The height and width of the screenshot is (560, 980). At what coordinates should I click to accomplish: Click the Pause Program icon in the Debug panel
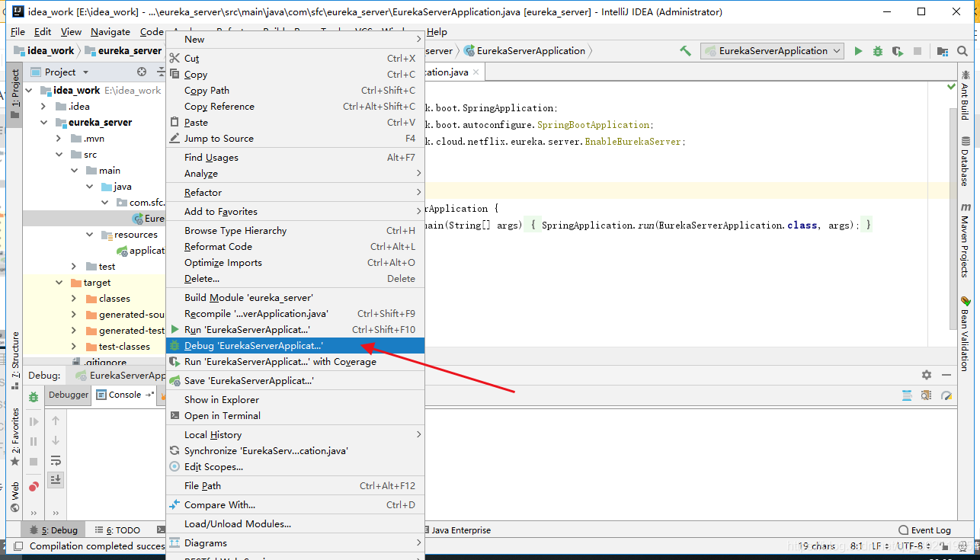(34, 441)
